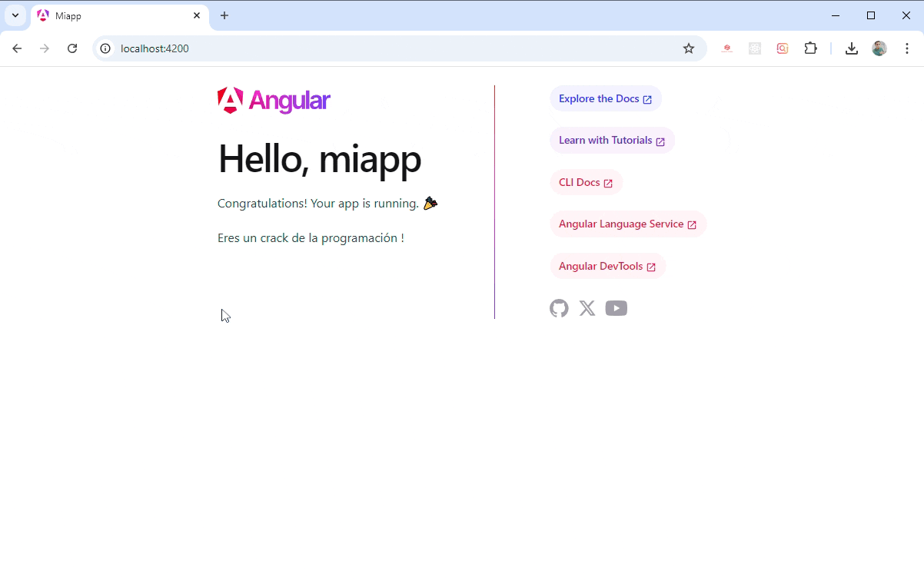The width and height of the screenshot is (924, 584).
Task: Select the Miapp browser tab
Action: click(120, 15)
